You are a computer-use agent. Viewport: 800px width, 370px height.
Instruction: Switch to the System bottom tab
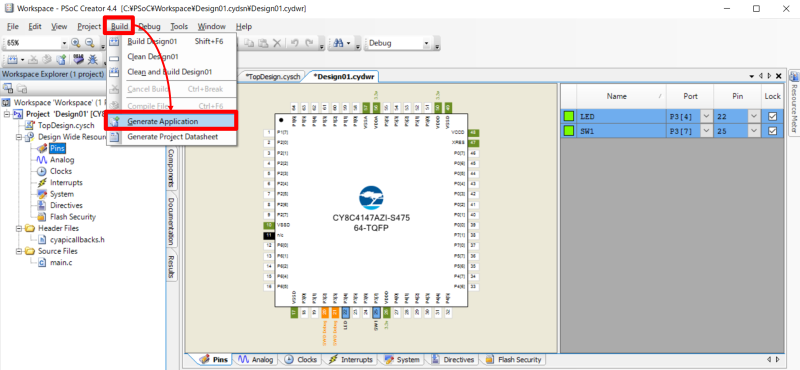[x=403, y=360]
